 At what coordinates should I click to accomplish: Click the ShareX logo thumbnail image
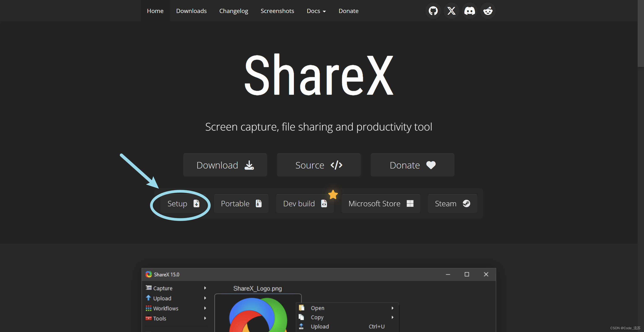(x=258, y=315)
